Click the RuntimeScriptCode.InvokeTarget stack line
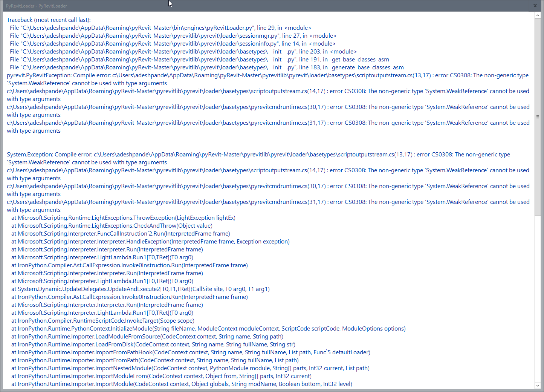This screenshot has height=392, width=544. pyautogui.click(x=103, y=321)
